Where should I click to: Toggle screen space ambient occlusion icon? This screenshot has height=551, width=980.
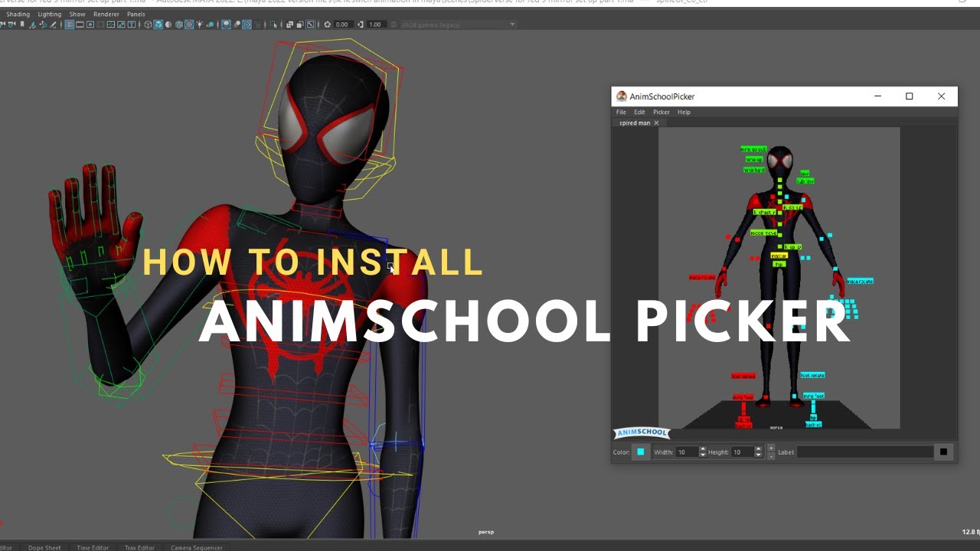click(x=226, y=24)
